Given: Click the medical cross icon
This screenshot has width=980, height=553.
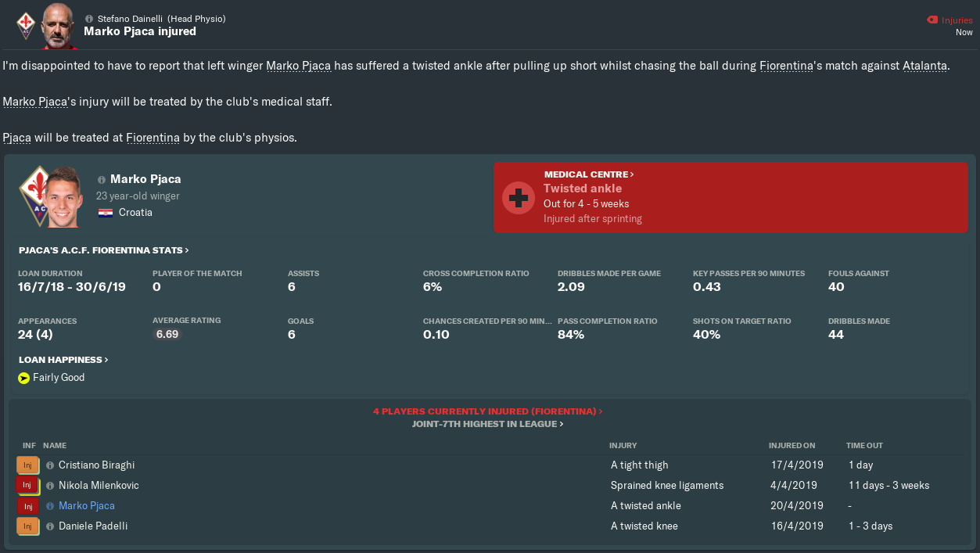Looking at the screenshot, I should pos(518,199).
